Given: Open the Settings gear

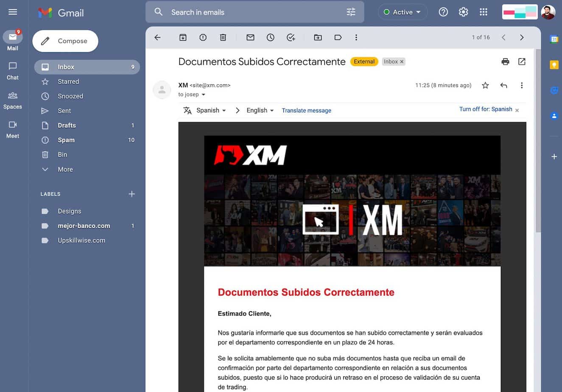Looking at the screenshot, I should click(463, 12).
